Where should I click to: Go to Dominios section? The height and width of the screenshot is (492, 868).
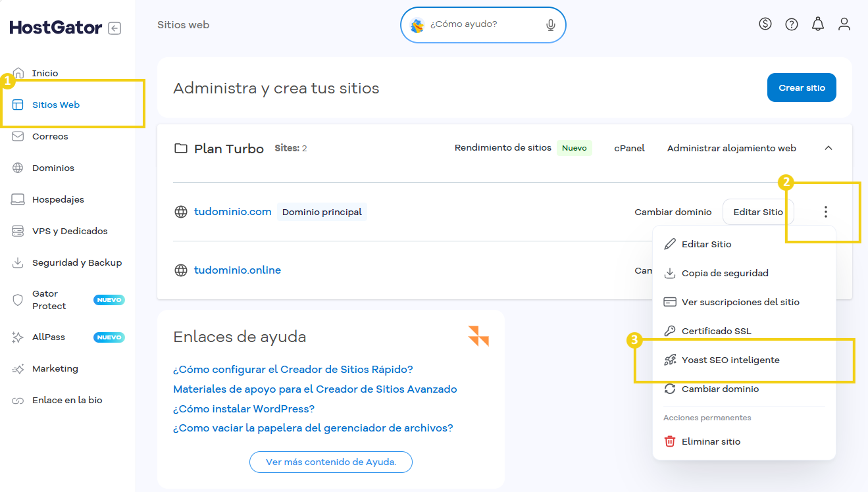pyautogui.click(x=53, y=168)
